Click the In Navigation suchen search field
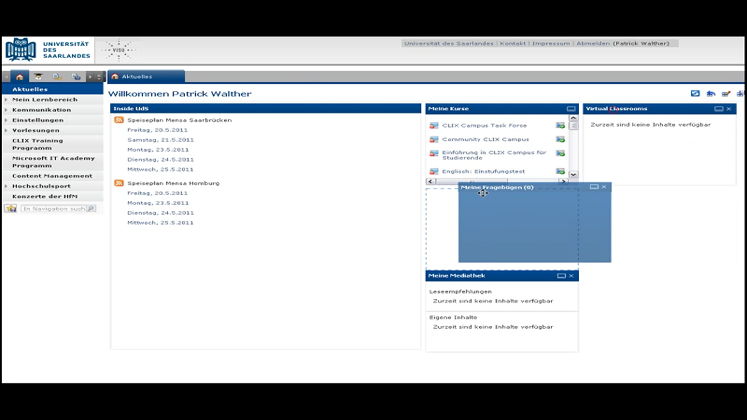The height and width of the screenshot is (420, 747). 53,209
